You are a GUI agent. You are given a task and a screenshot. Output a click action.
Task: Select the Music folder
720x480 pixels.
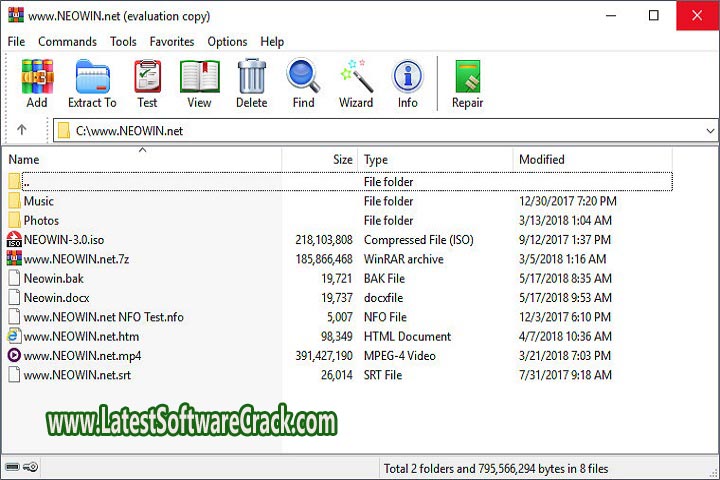[39, 201]
